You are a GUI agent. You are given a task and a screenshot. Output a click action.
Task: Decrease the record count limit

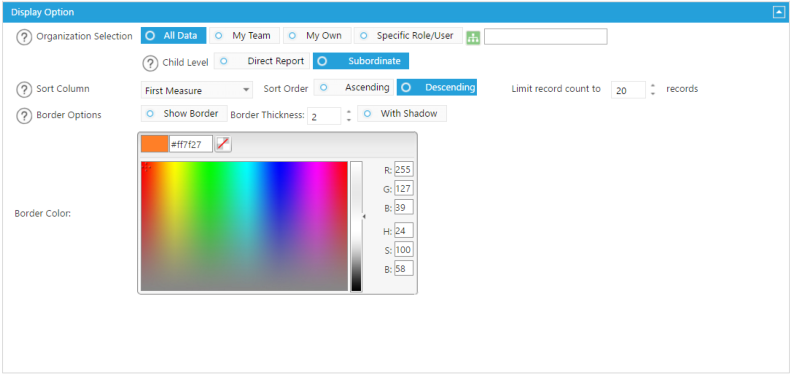pyautogui.click(x=653, y=94)
